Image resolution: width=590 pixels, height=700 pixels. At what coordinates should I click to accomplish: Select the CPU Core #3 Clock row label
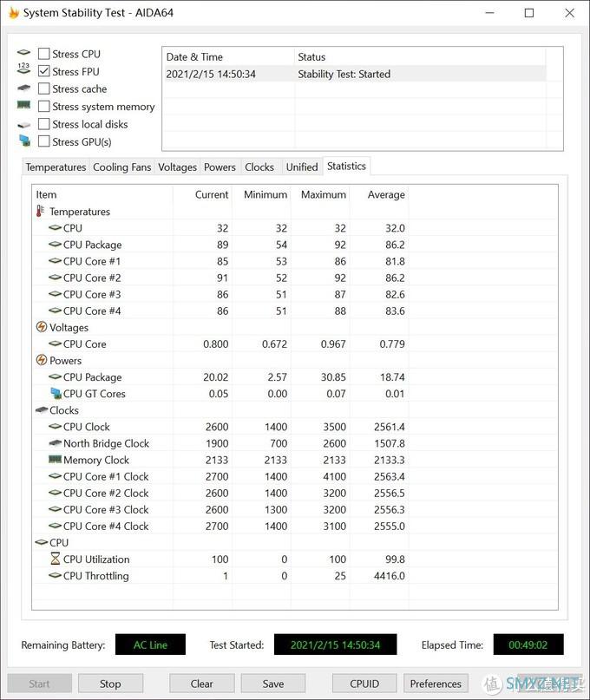coord(106,509)
